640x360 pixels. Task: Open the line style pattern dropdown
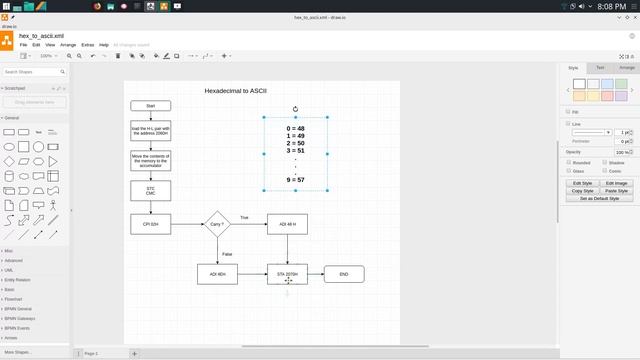[x=592, y=132]
